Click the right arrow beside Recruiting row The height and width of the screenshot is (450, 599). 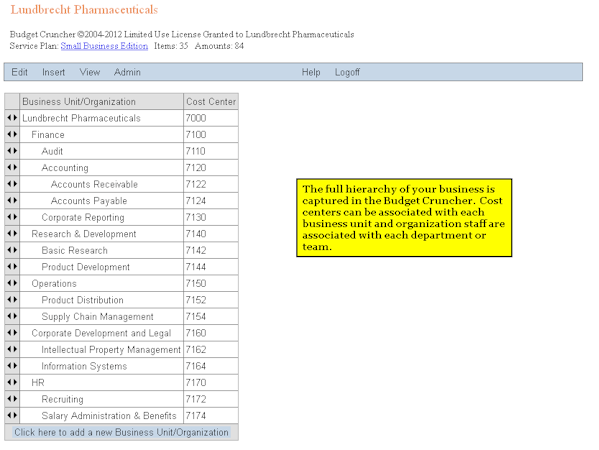(x=15, y=398)
